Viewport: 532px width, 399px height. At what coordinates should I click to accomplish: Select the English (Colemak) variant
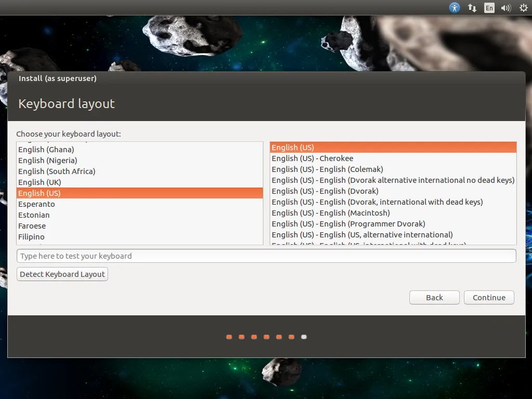[327, 169]
